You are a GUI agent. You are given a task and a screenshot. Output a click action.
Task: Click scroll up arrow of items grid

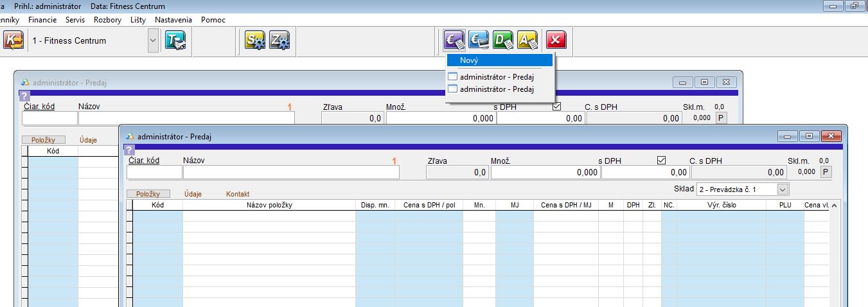[x=834, y=206]
